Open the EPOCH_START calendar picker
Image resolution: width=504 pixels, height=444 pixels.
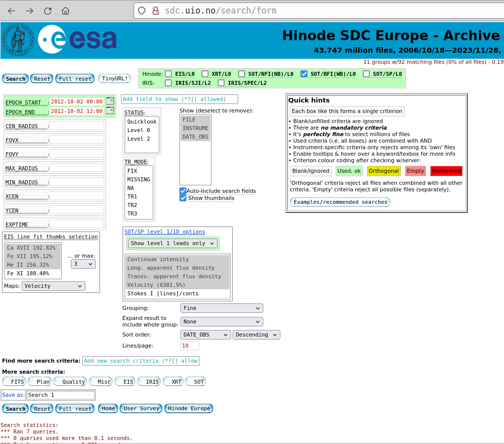(x=110, y=101)
